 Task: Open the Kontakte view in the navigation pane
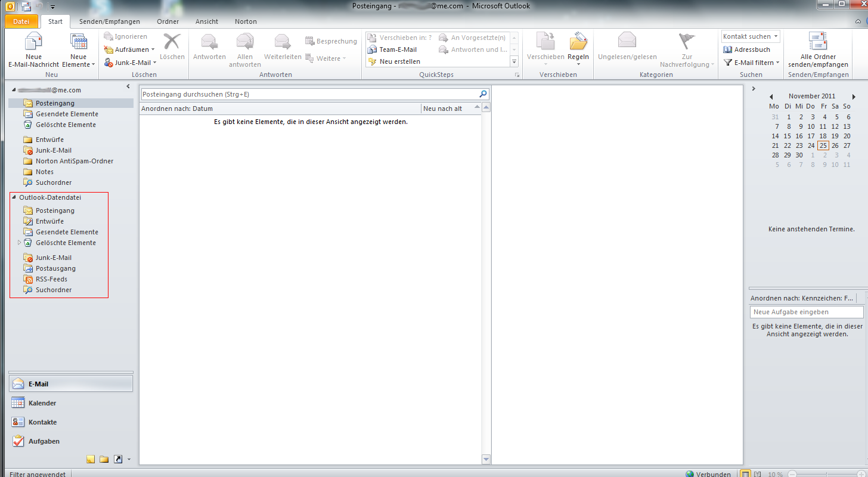[x=71, y=422]
